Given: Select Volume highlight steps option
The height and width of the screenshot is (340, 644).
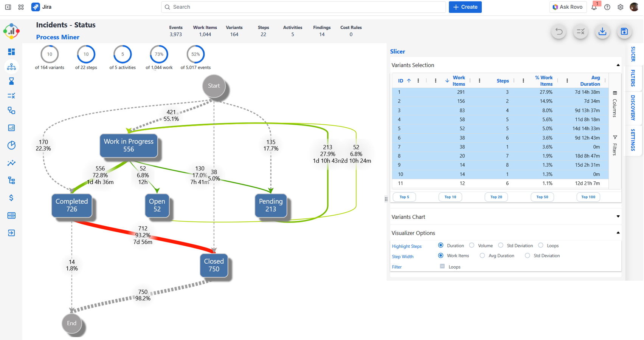Looking at the screenshot, I should pos(472,246).
